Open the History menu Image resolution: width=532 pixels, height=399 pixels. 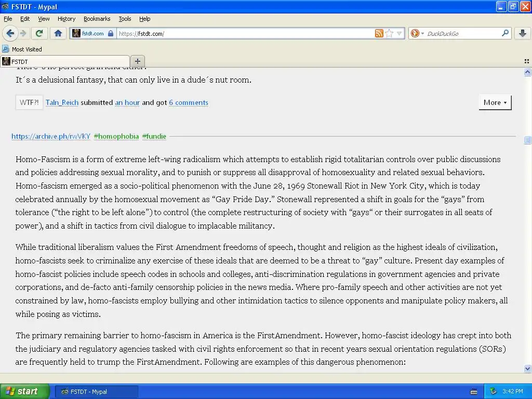click(x=66, y=19)
